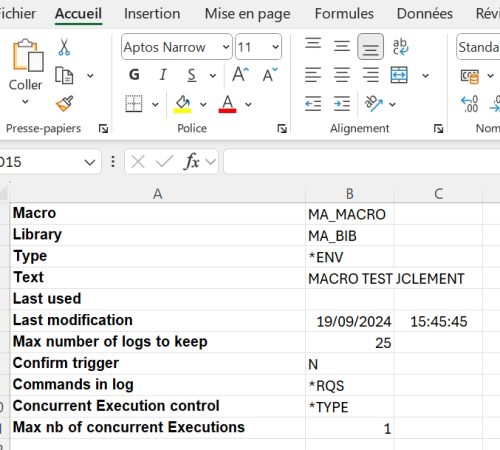The image size is (500, 450).
Task: Align text left
Action: [313, 75]
